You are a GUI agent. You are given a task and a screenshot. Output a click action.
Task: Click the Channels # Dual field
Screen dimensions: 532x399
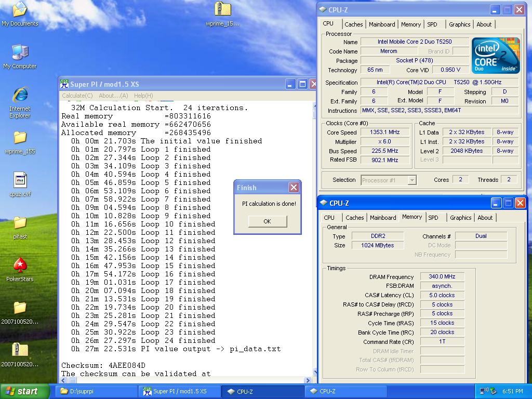pyautogui.click(x=481, y=236)
